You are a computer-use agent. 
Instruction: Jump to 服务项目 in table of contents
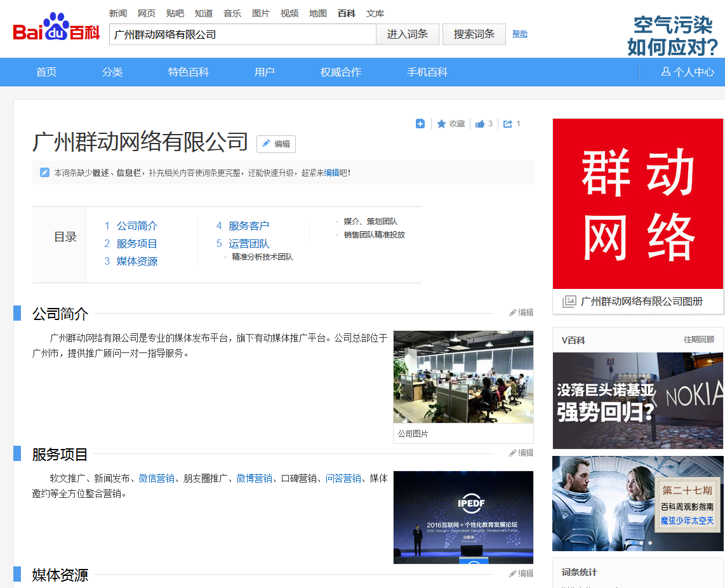pyautogui.click(x=137, y=244)
